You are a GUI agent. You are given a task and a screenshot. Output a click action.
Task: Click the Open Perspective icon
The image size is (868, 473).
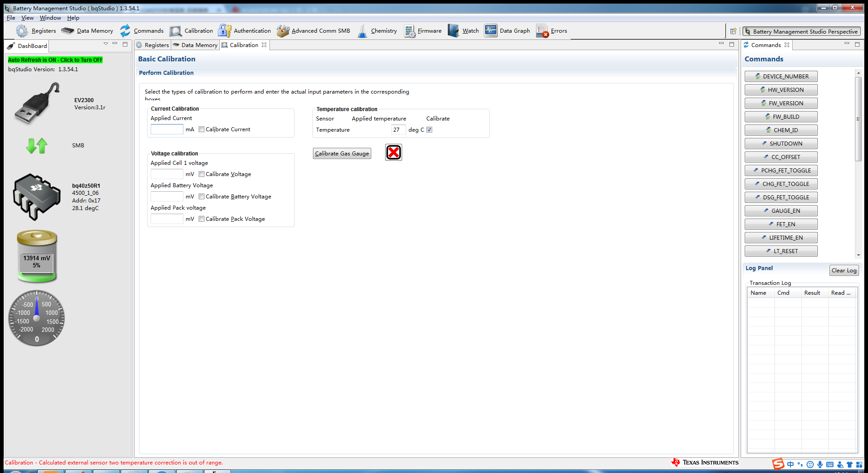(x=733, y=31)
